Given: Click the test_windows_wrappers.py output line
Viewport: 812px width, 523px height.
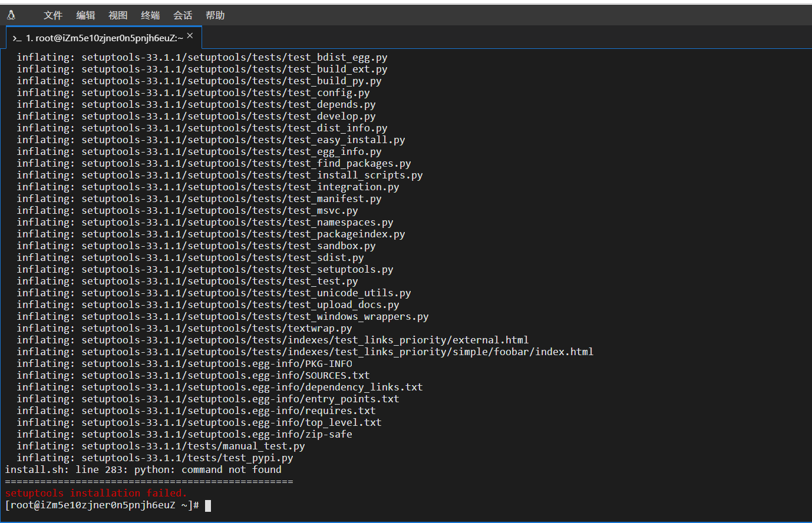Looking at the screenshot, I should click(x=372, y=317).
